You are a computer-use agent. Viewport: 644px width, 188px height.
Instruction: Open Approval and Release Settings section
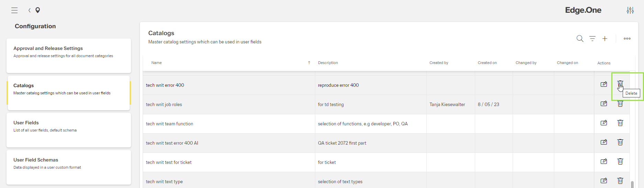tap(69, 55)
